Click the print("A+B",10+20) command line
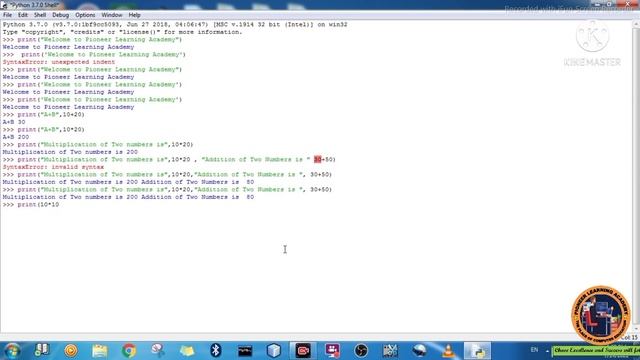640x360 pixels. click(x=44, y=115)
